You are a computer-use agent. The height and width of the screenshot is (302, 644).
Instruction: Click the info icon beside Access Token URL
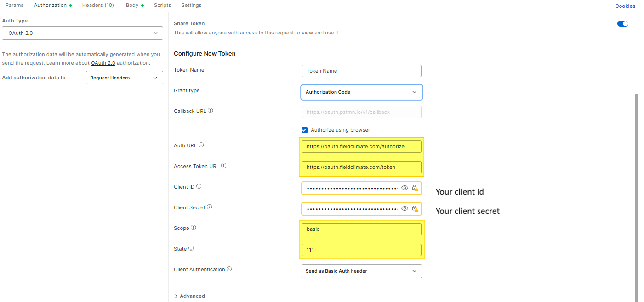pos(224,166)
